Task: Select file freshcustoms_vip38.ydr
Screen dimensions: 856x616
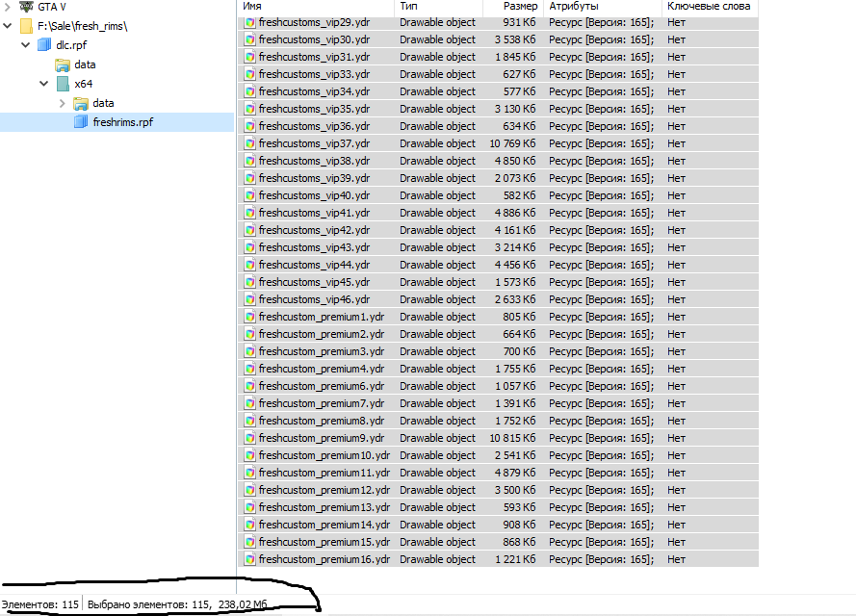Action: pyautogui.click(x=315, y=161)
